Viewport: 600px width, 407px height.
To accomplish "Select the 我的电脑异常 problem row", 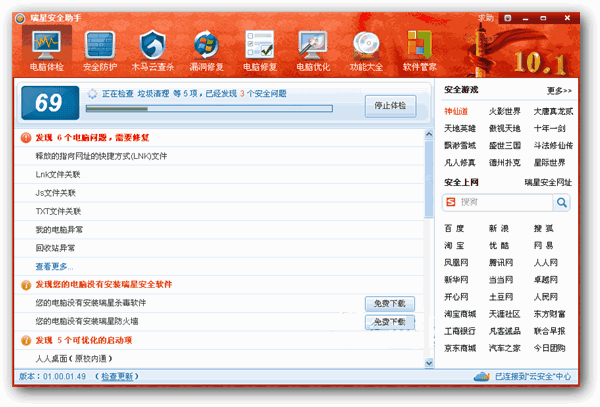I will click(219, 230).
